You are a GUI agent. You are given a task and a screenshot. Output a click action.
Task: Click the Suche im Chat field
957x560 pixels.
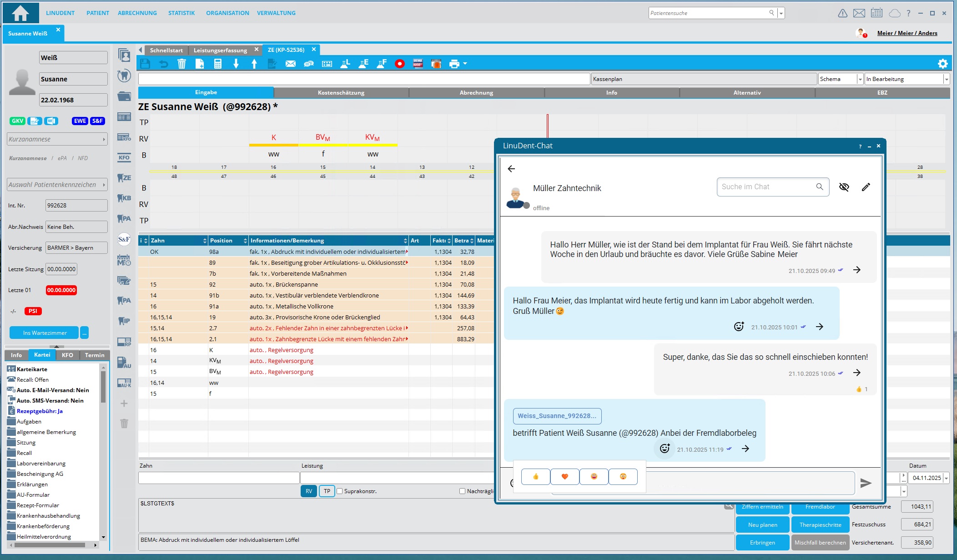tap(766, 187)
